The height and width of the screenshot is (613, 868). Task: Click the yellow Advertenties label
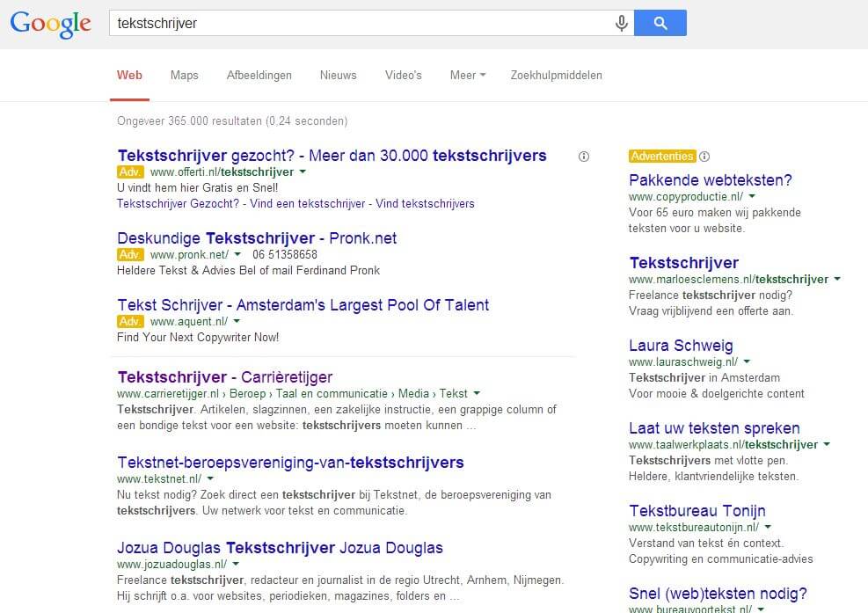pos(662,157)
